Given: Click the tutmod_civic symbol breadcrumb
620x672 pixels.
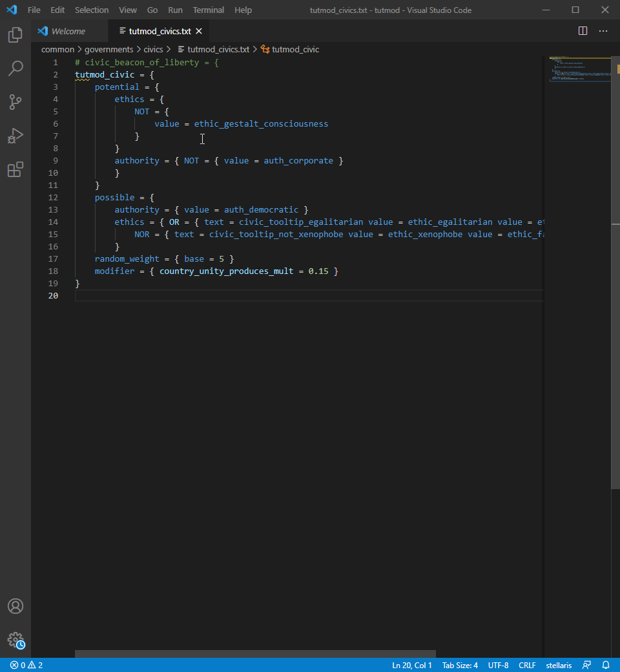Looking at the screenshot, I should click(295, 49).
